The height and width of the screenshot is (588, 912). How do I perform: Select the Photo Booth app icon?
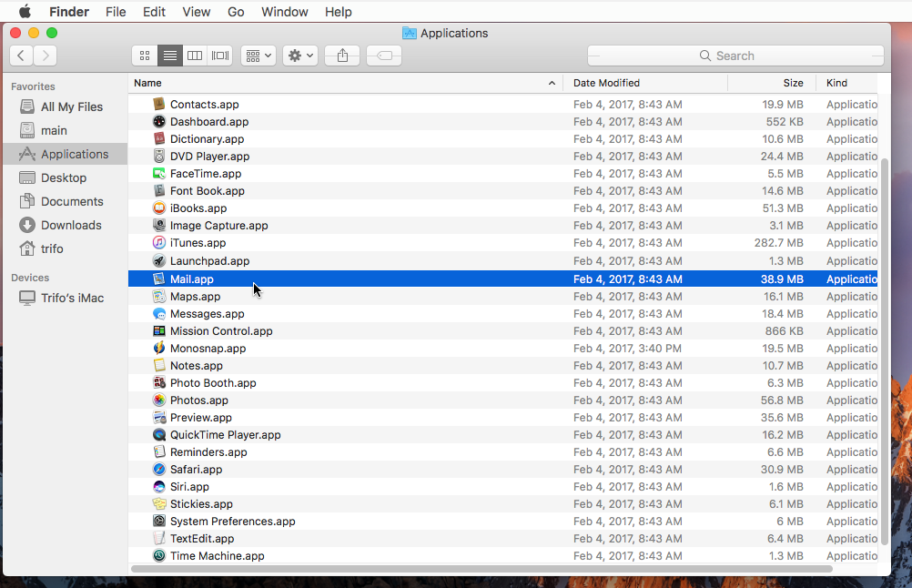pyautogui.click(x=158, y=382)
